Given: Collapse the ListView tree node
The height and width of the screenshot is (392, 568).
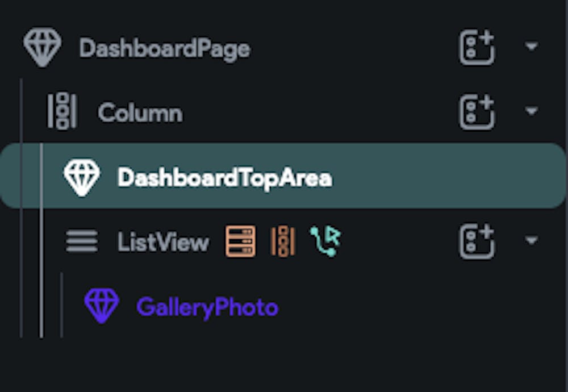Looking at the screenshot, I should click(x=532, y=241).
